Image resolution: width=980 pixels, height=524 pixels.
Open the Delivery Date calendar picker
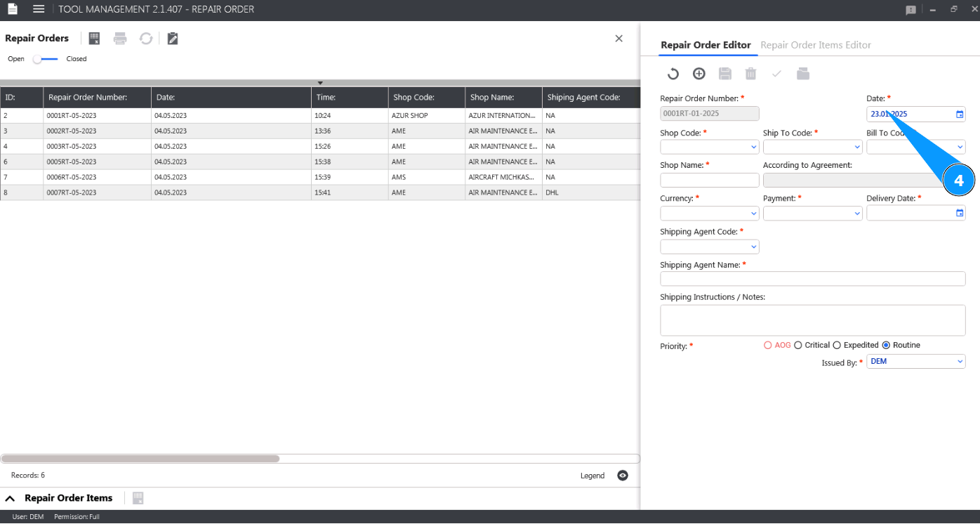(x=960, y=213)
